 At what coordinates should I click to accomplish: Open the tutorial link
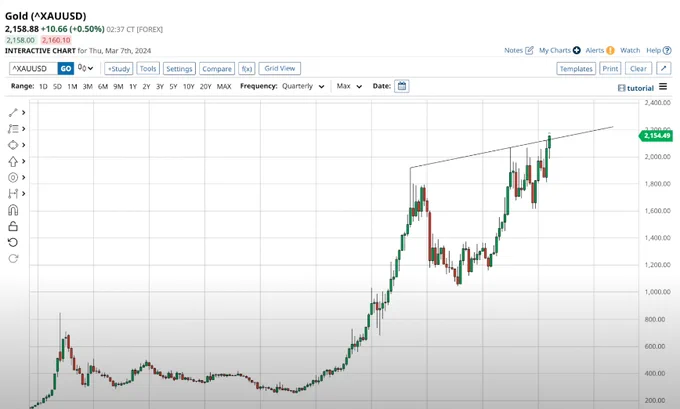tap(636, 88)
